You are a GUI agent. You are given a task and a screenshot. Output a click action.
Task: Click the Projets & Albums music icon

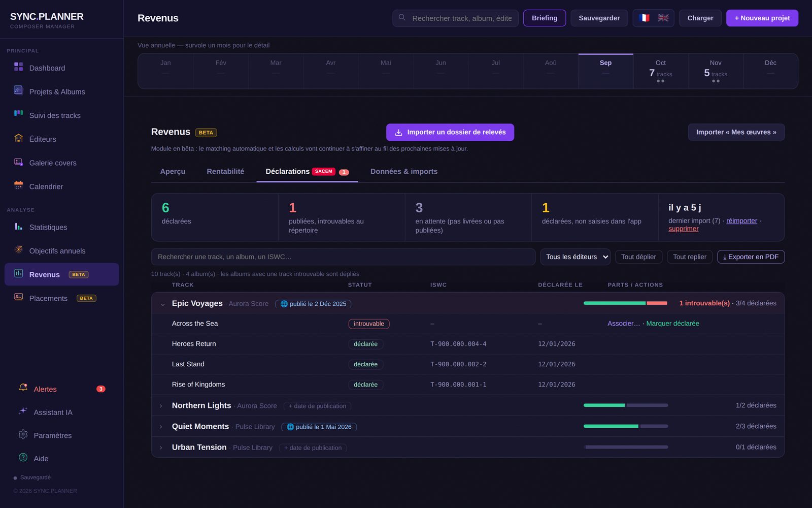coord(19,90)
